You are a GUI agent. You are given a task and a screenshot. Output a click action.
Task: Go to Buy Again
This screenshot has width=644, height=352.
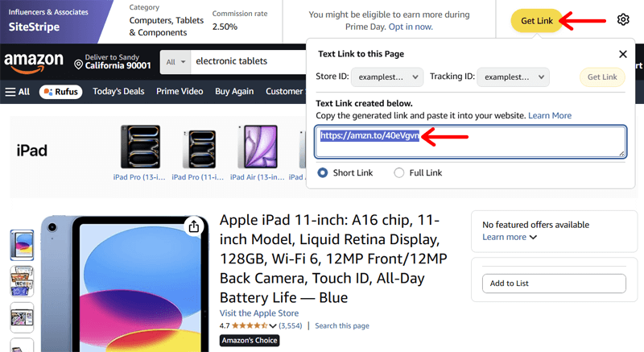coord(234,91)
